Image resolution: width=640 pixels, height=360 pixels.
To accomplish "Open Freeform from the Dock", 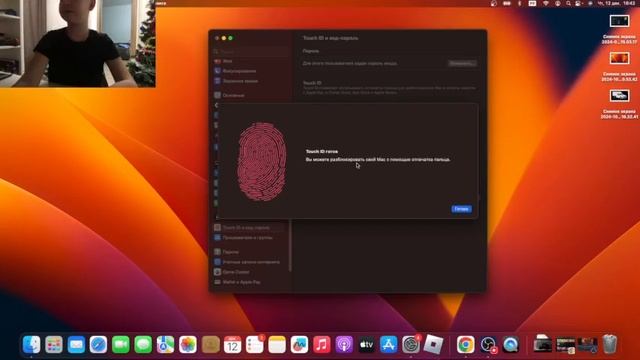I will [x=299, y=344].
